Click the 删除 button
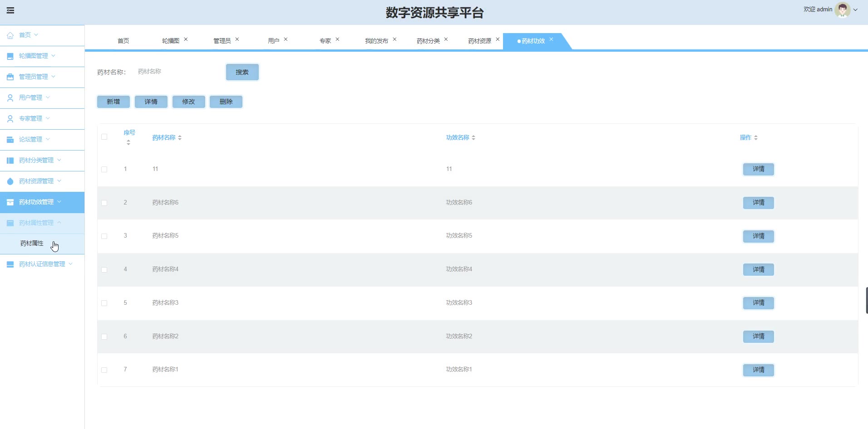 (226, 102)
